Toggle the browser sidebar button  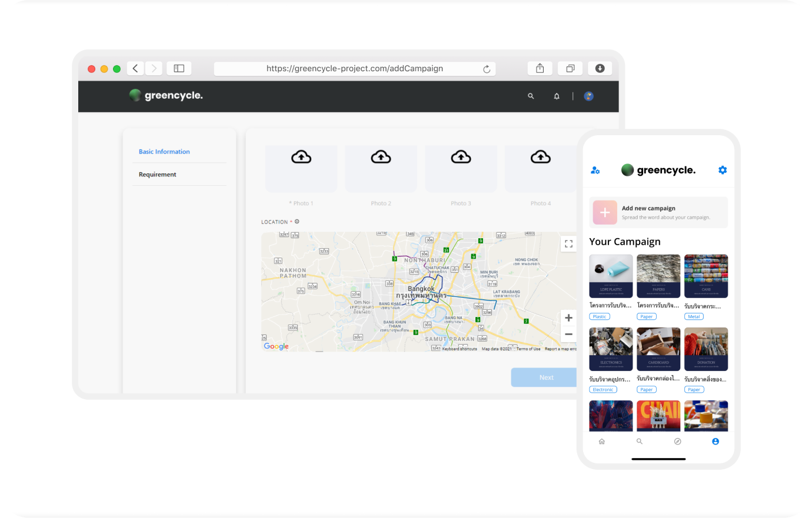179,68
